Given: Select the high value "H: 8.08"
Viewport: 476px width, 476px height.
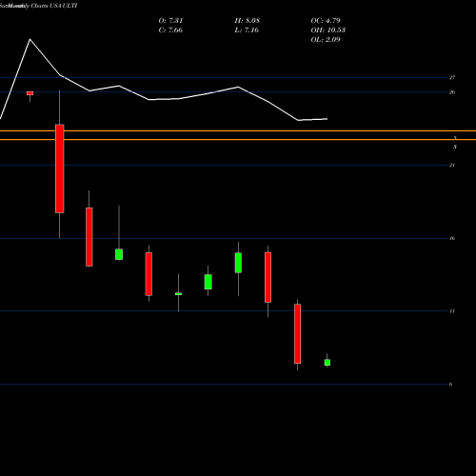Looking at the screenshot, I should 248,21.
